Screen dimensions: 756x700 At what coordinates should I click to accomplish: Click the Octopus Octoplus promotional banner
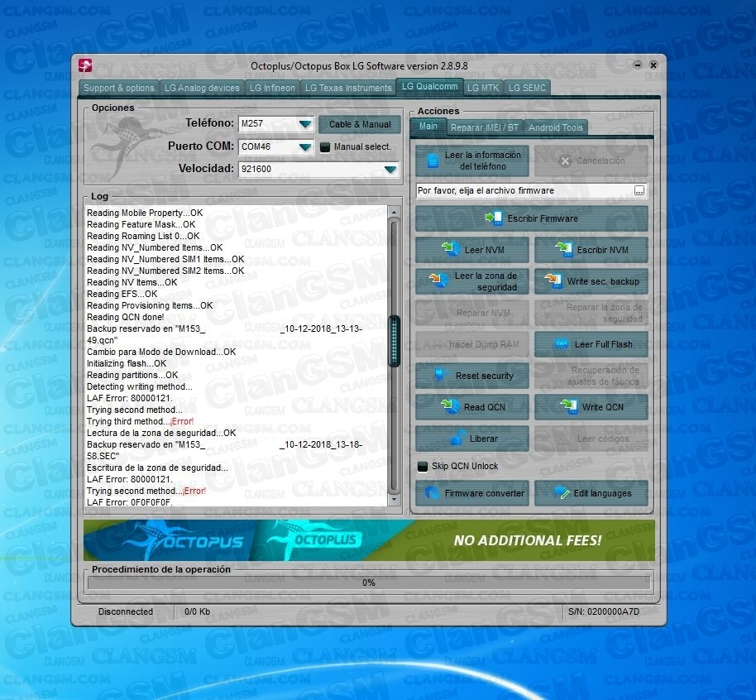[369, 539]
